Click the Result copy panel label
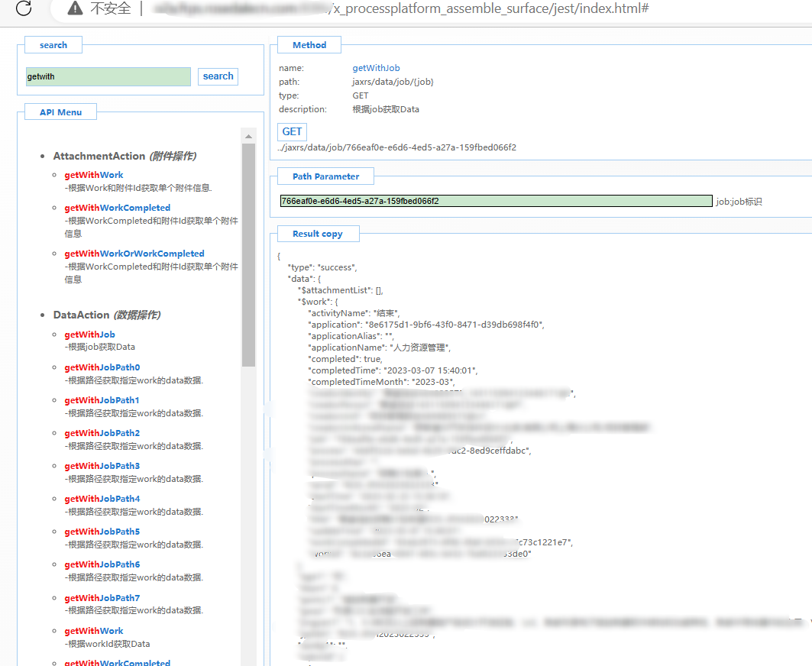The image size is (812, 666). coord(317,234)
